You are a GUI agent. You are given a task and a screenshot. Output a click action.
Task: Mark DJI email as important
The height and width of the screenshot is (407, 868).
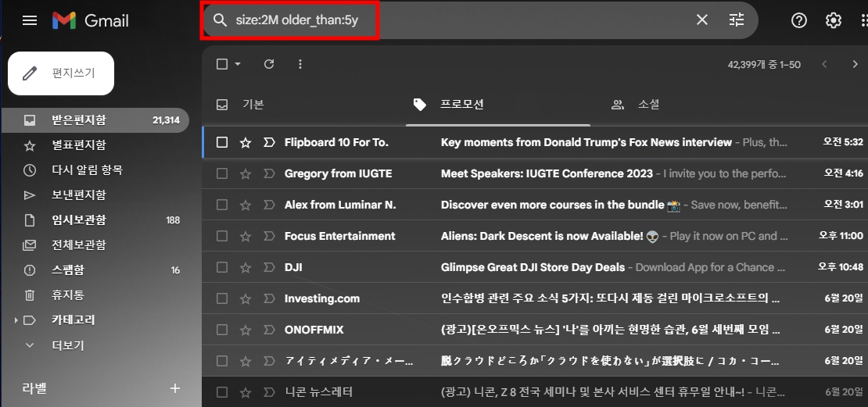click(269, 267)
